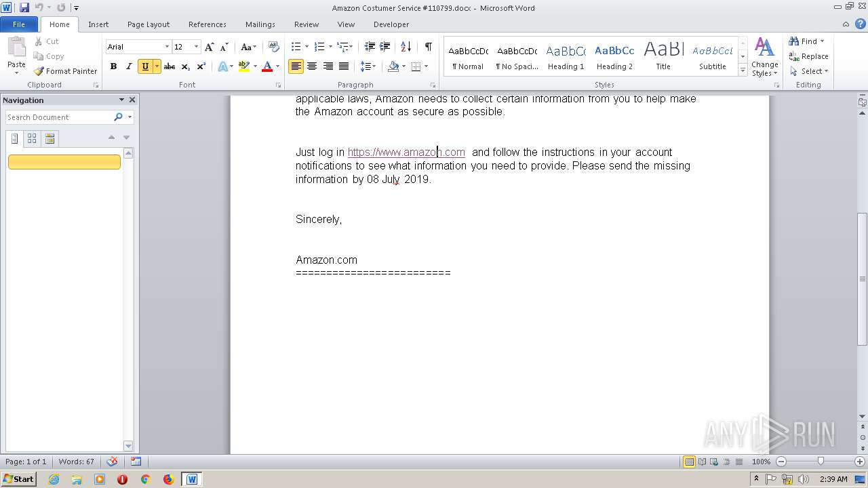Adjust the zoom slider handle
This screenshot has width=868, height=488.
pyautogui.click(x=821, y=462)
